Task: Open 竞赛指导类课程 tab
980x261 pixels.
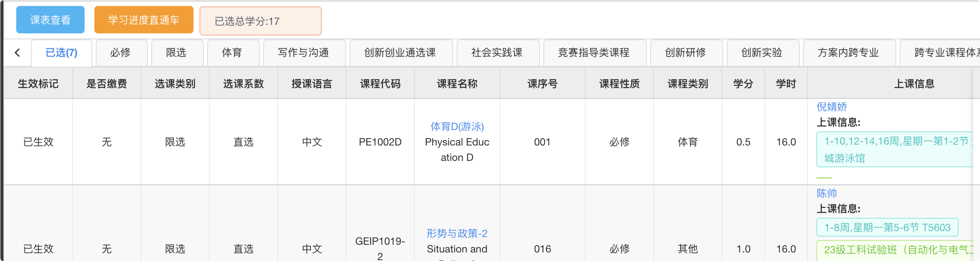Action: point(593,53)
